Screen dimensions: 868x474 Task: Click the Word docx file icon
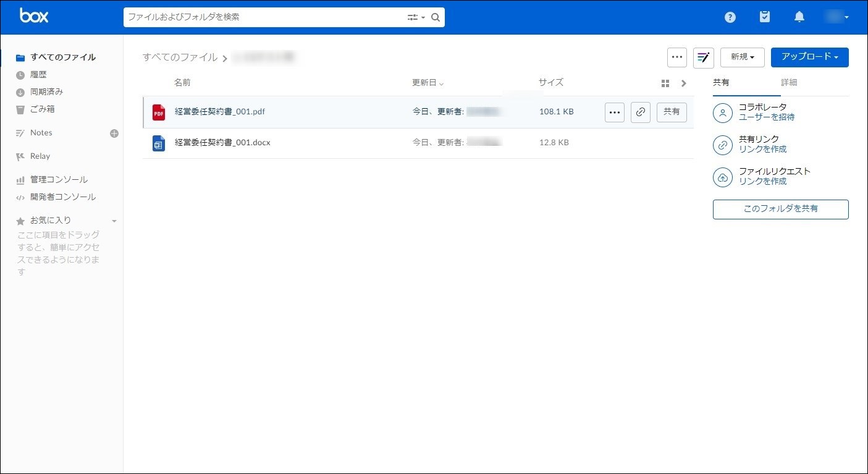coord(159,143)
